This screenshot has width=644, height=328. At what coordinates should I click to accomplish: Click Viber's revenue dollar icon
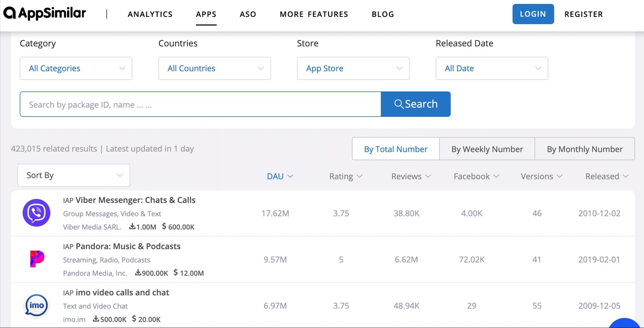pyautogui.click(x=164, y=226)
